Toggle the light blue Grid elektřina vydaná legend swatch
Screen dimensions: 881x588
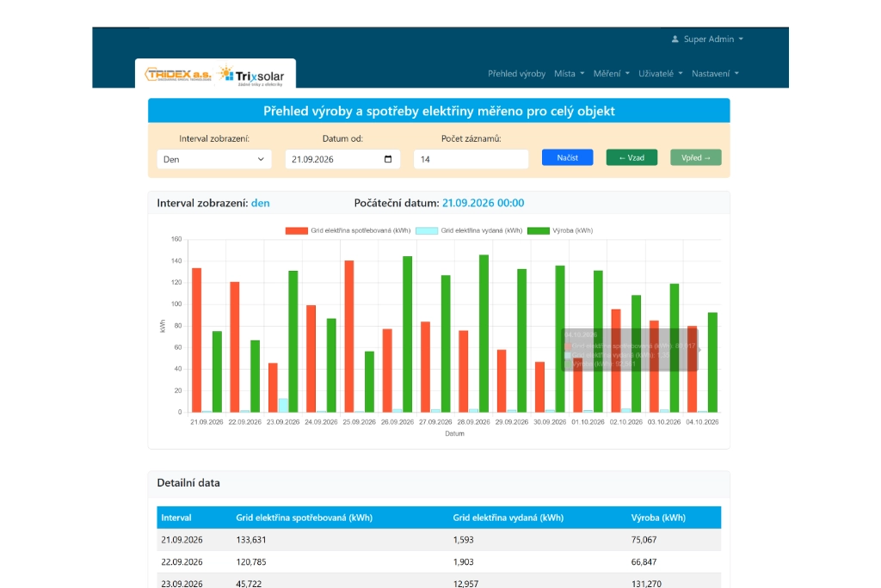tap(427, 231)
